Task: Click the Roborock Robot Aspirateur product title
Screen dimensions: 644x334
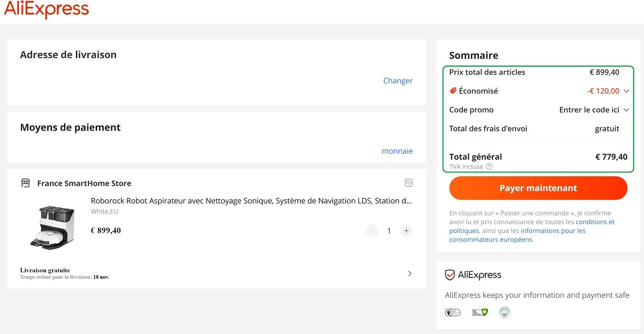Action: 251,201
